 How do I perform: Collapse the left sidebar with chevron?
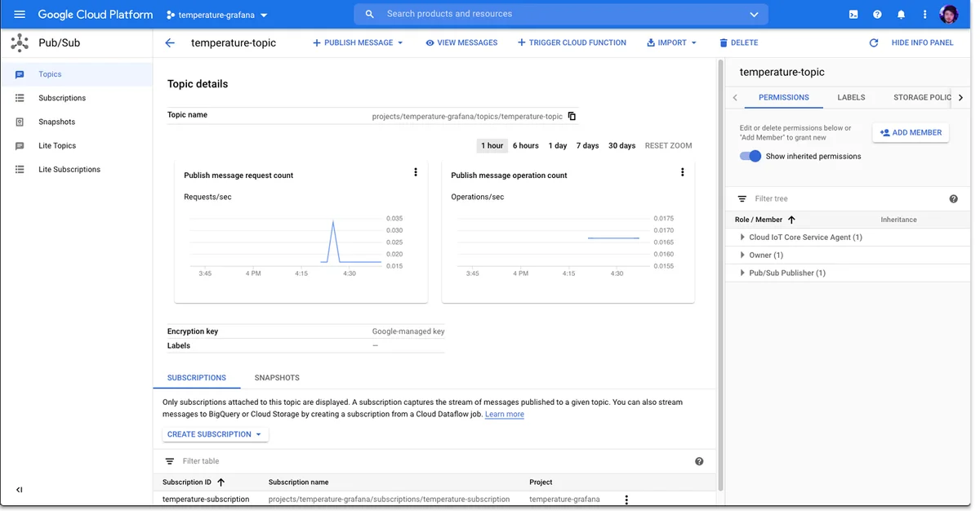(20, 490)
